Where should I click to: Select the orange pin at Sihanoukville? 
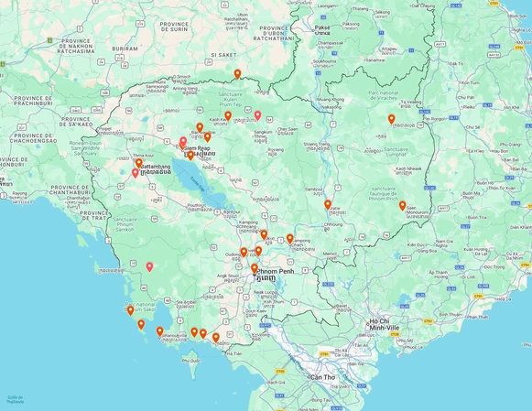click(160, 331)
